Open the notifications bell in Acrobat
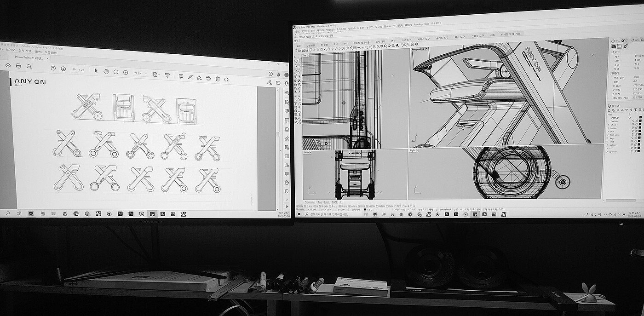The image size is (644, 316). [x=279, y=75]
